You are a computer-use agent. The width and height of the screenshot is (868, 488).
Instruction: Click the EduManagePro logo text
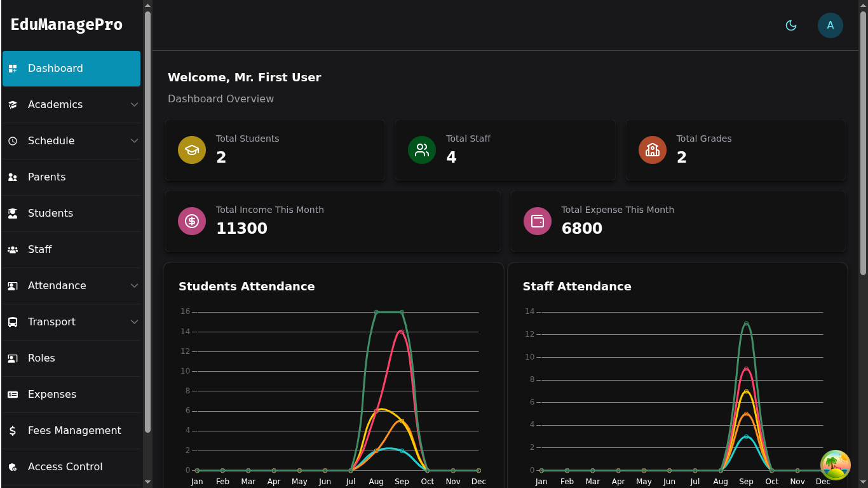tap(66, 24)
